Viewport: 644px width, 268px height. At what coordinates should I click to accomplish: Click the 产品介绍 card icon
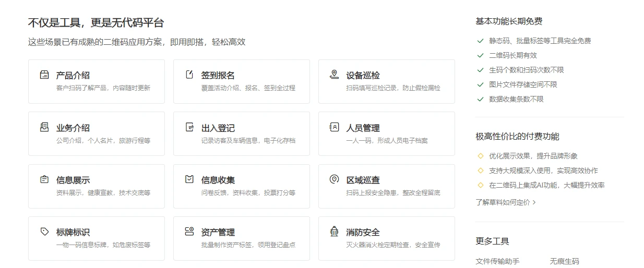[44, 75]
